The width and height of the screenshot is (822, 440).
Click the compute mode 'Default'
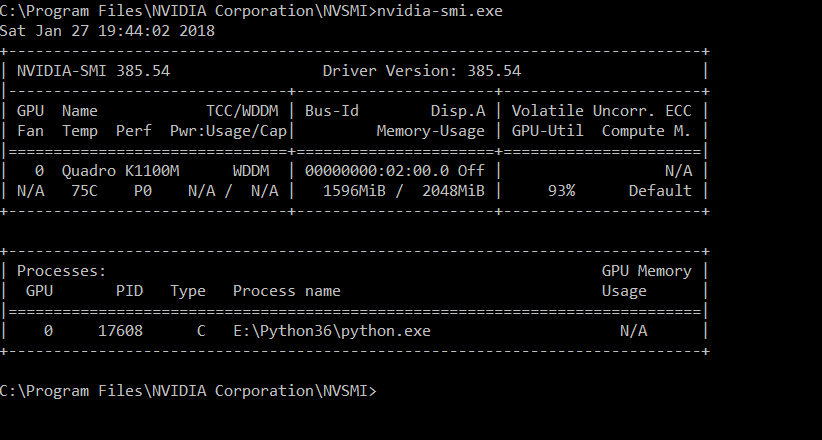click(660, 190)
